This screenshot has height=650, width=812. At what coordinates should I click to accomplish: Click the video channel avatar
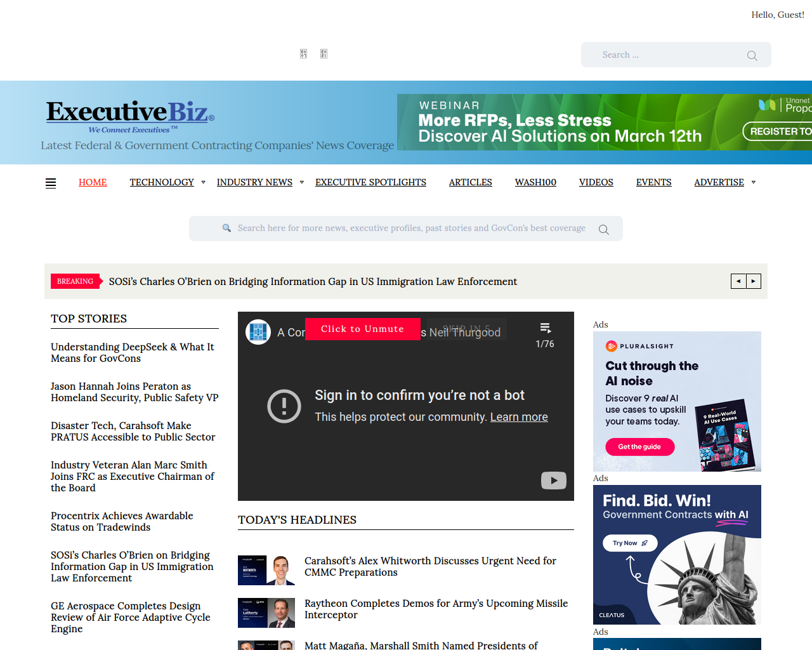click(258, 332)
